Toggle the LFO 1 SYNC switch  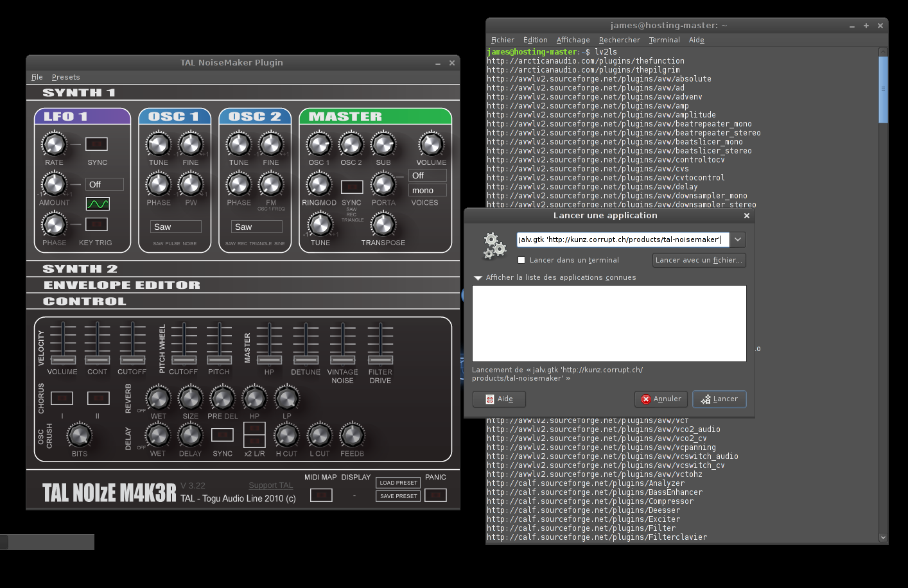pyautogui.click(x=96, y=144)
